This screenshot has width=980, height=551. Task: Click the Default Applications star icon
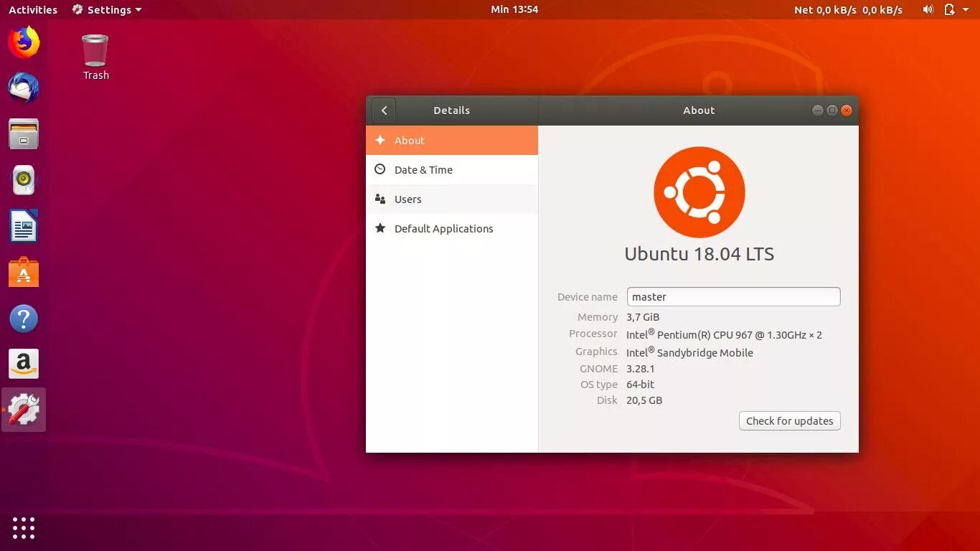point(380,229)
